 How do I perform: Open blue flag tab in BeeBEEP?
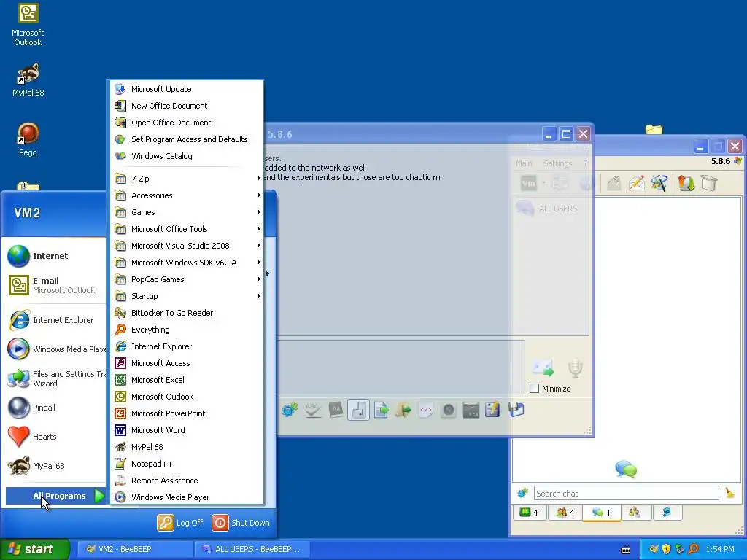667,513
